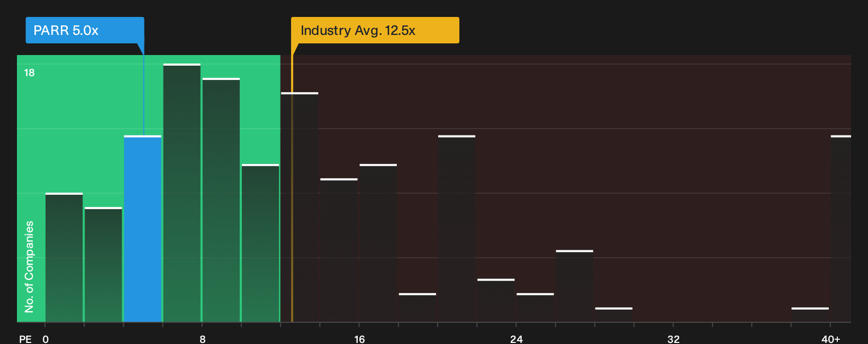
Task: Click the y-axis value 18
Action: pyautogui.click(x=29, y=73)
